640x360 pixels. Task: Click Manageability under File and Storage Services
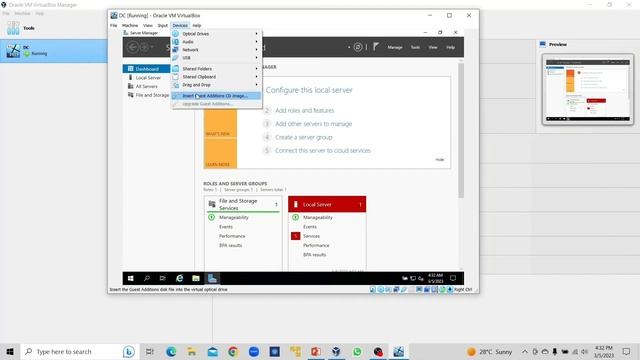tap(233, 218)
